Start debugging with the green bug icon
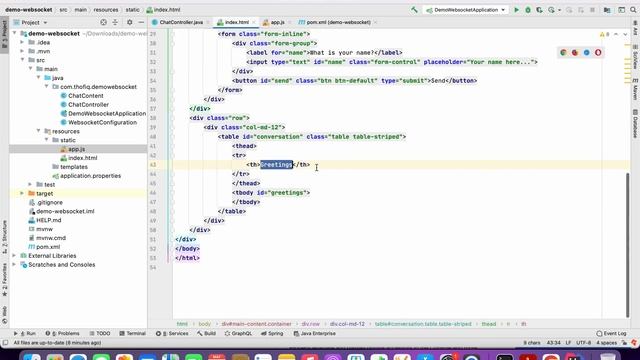Screen dimensions: 640x360 [528, 10]
